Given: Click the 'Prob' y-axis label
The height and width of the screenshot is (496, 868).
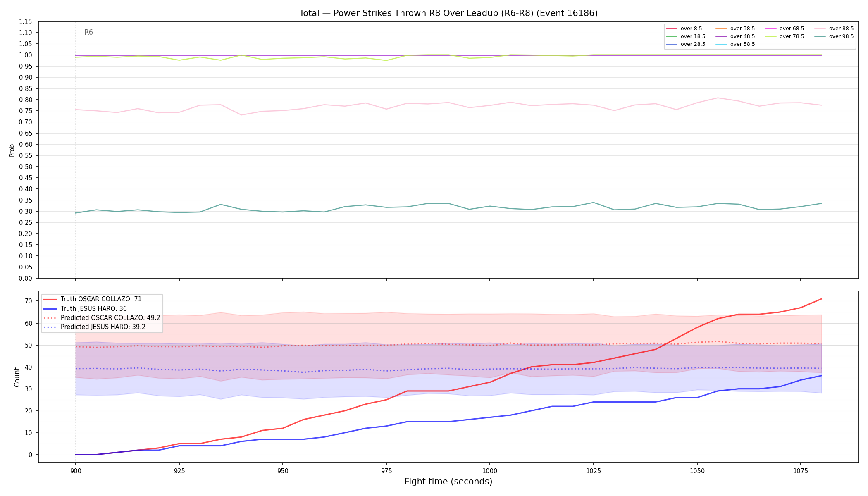Looking at the screenshot, I should click(x=12, y=150).
